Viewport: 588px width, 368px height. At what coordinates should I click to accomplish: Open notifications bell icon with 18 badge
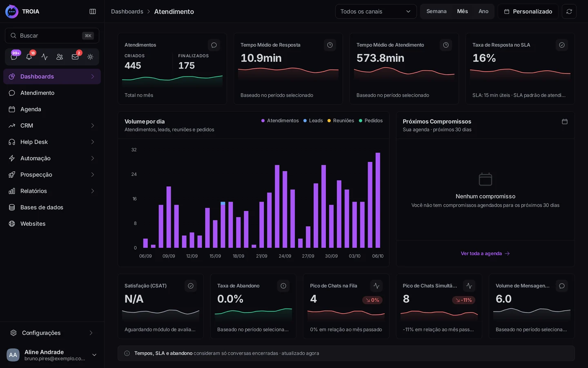click(x=29, y=57)
